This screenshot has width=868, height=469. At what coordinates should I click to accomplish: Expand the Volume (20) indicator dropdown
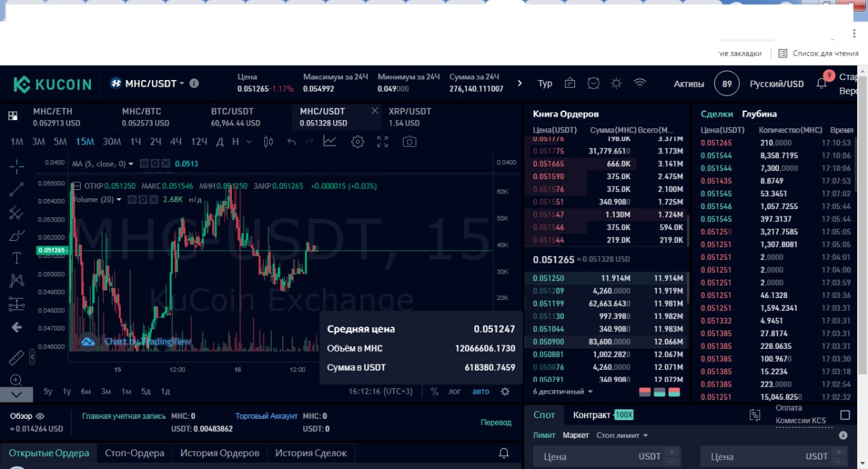tap(119, 200)
